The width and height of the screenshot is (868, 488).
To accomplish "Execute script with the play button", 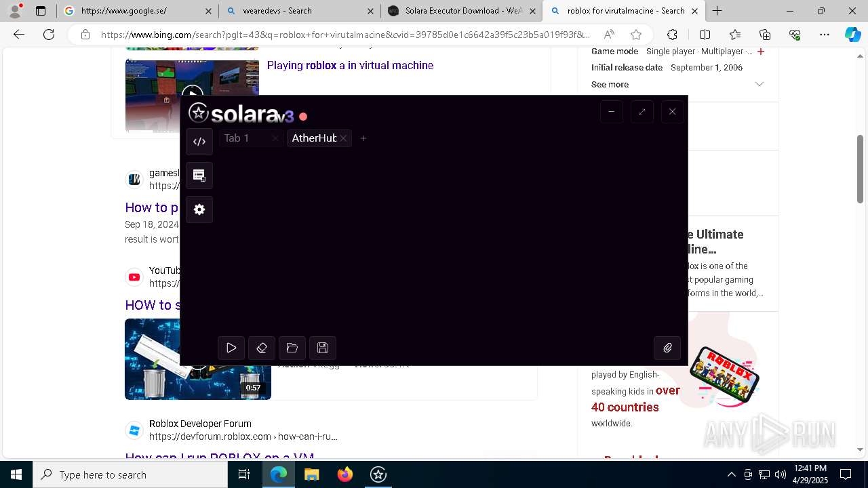I will click(231, 348).
